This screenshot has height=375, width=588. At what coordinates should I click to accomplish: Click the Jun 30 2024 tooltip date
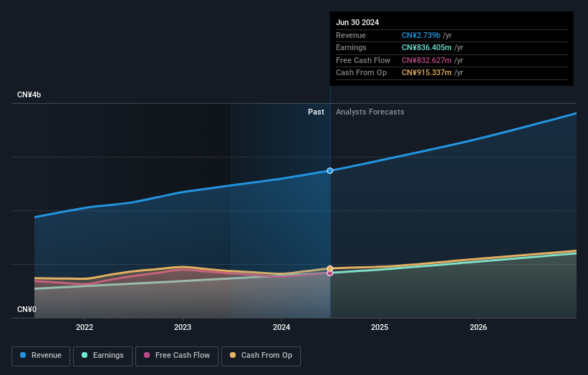click(357, 22)
